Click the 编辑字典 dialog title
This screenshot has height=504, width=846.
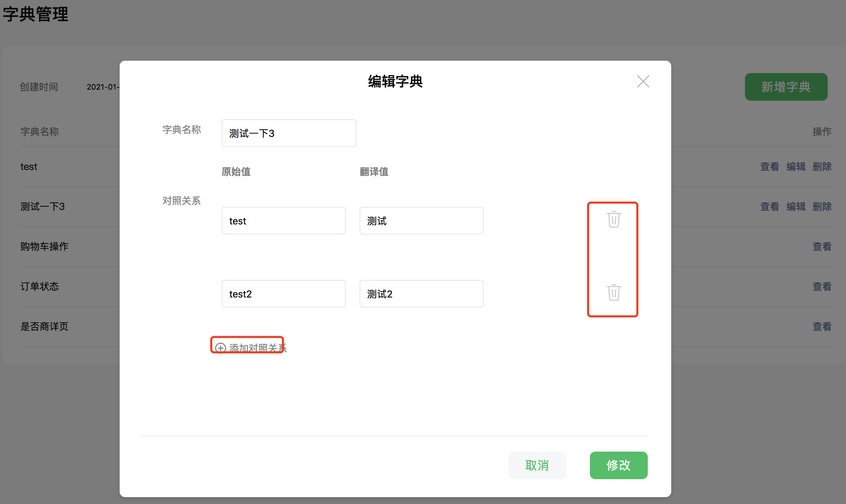pos(395,81)
